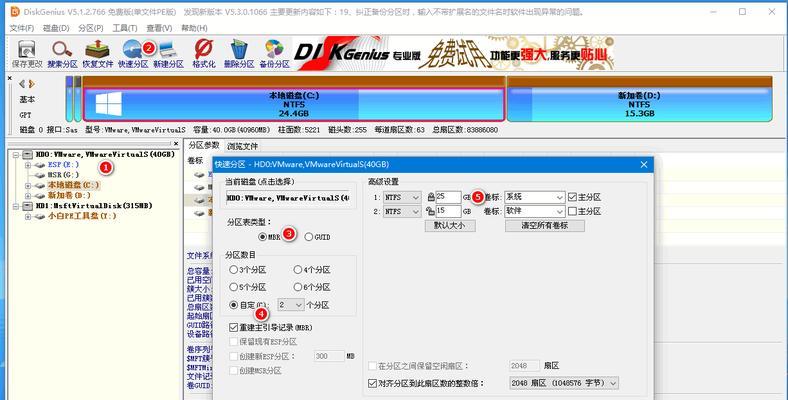Click the drive icon next to ESP(E:)
This screenshot has height=400, width=788.
40,165
